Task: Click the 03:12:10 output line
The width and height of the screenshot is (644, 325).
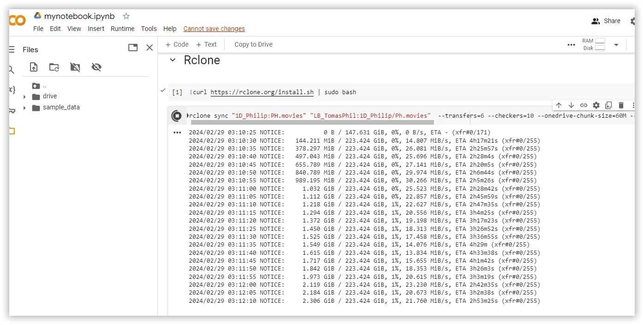Action: point(364,301)
